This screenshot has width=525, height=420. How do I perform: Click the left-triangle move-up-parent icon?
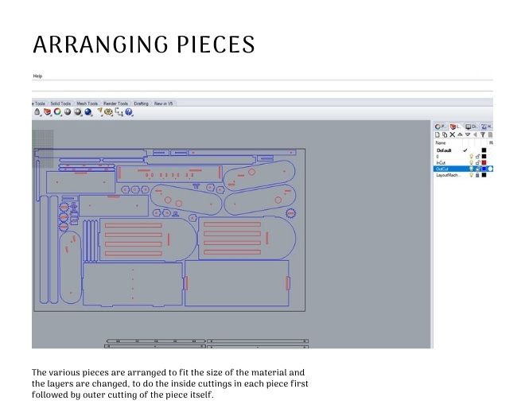pyautogui.click(x=475, y=134)
